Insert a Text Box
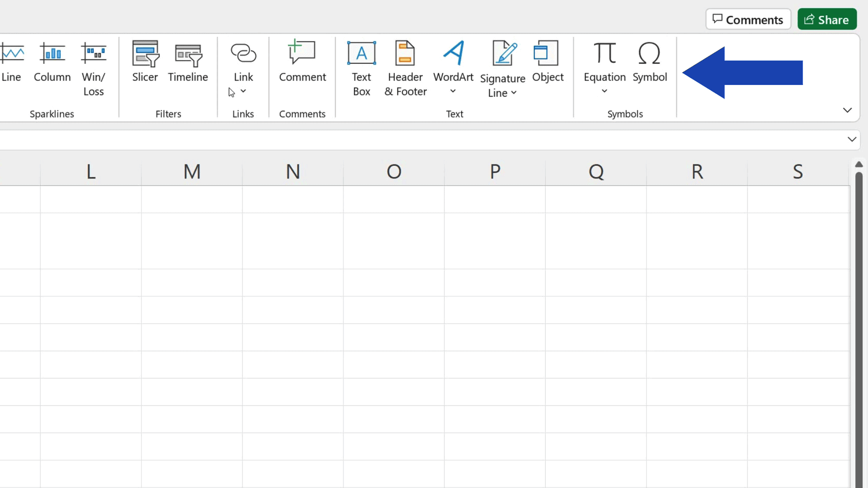This screenshot has height=488, width=868. [361, 69]
